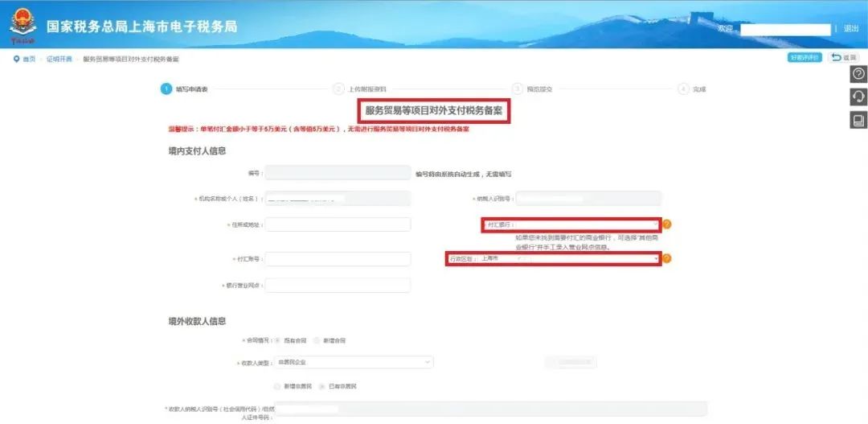Click the 国家税务总局上海市电子税务局 header title
Screen dimensions: 868x424
click(x=141, y=27)
